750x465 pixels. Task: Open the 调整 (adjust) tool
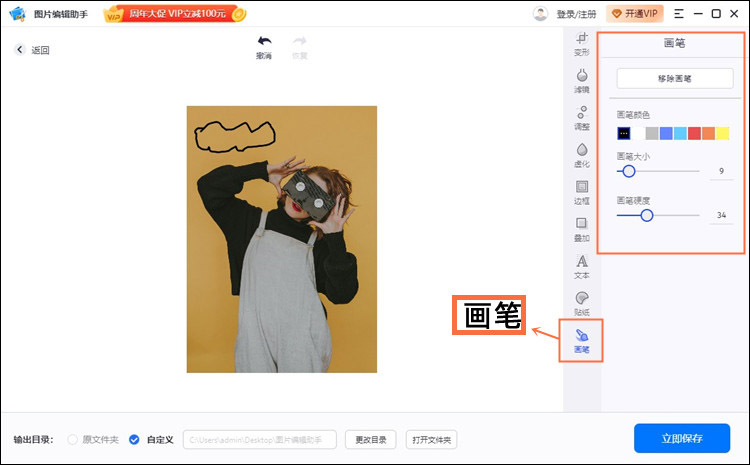581,117
